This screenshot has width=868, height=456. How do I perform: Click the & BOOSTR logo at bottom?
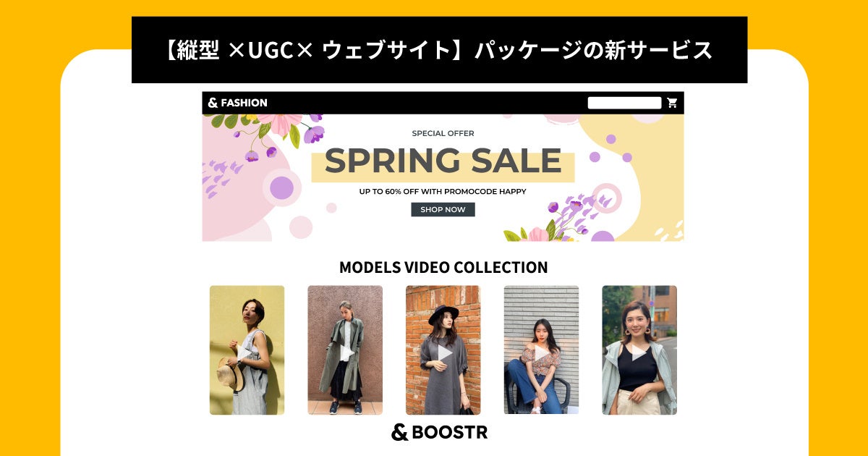coord(440,432)
